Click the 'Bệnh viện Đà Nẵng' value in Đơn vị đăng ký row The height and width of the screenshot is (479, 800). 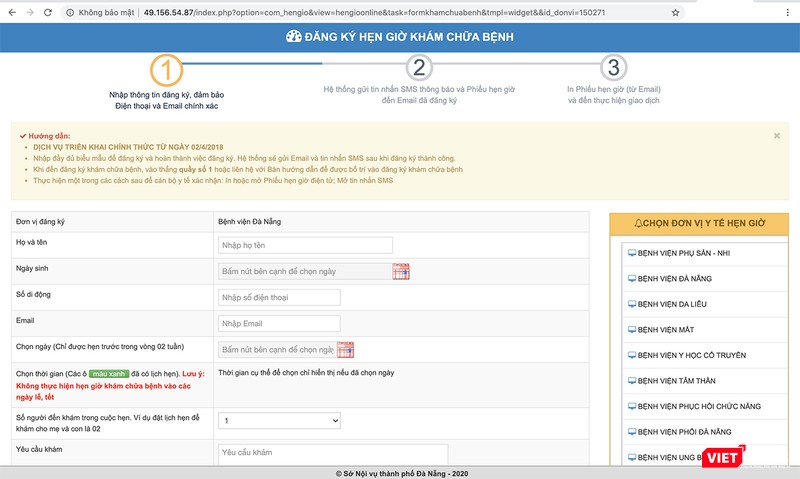(249, 221)
